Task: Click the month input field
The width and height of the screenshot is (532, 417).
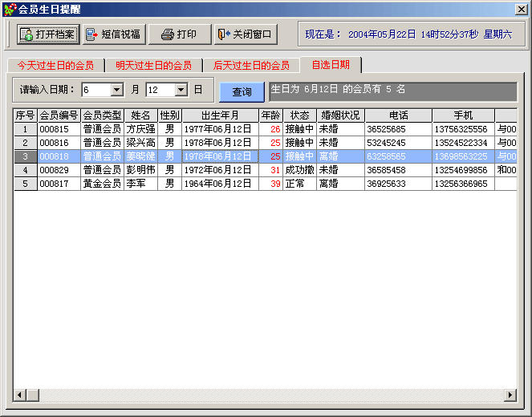Action: (95, 91)
